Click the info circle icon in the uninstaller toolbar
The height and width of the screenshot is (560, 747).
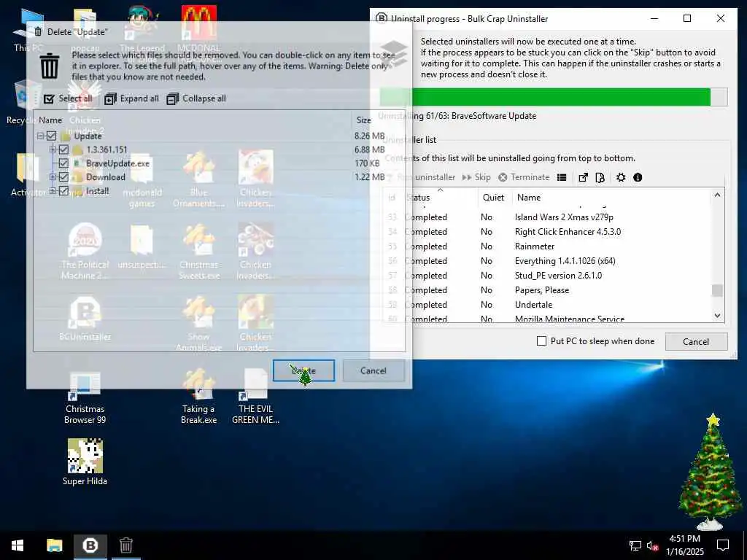(638, 177)
